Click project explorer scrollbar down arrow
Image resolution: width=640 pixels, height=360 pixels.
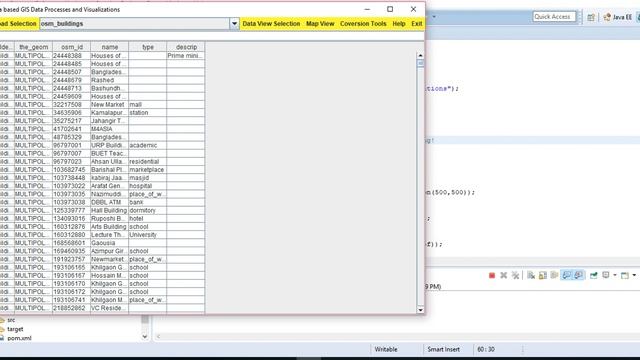click(145, 337)
